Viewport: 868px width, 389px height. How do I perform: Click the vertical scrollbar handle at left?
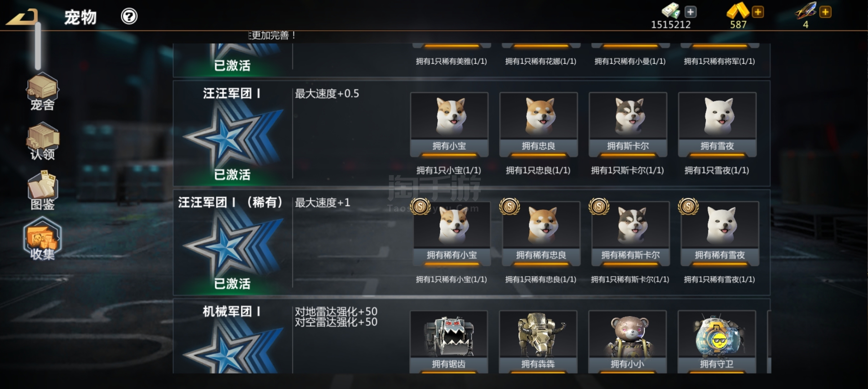click(x=38, y=46)
